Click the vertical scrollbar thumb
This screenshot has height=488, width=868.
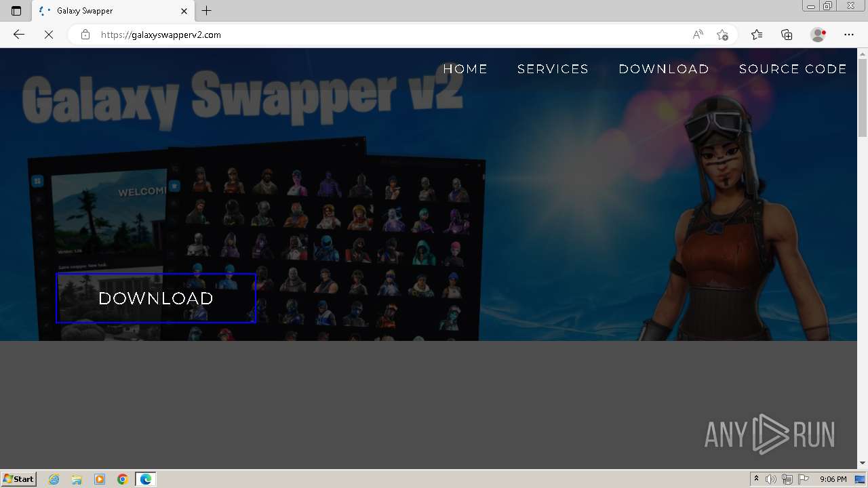coord(863,98)
